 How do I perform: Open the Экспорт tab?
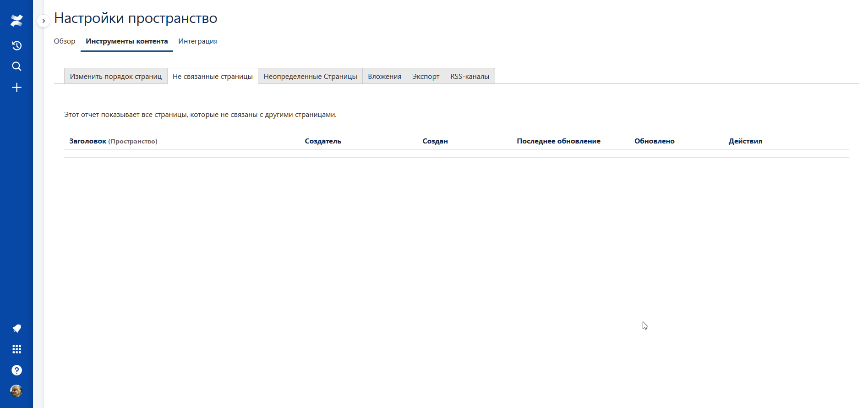(426, 76)
